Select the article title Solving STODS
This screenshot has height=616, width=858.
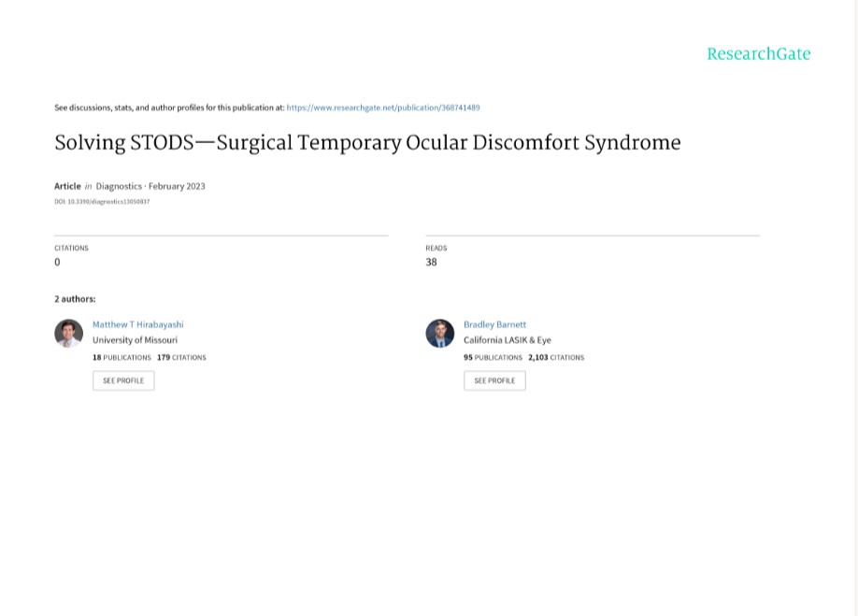click(367, 142)
